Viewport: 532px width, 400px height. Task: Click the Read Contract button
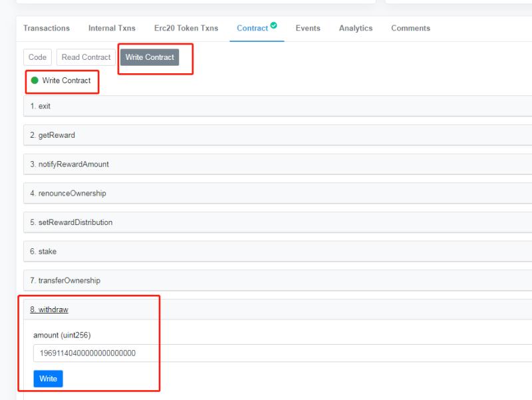[86, 57]
